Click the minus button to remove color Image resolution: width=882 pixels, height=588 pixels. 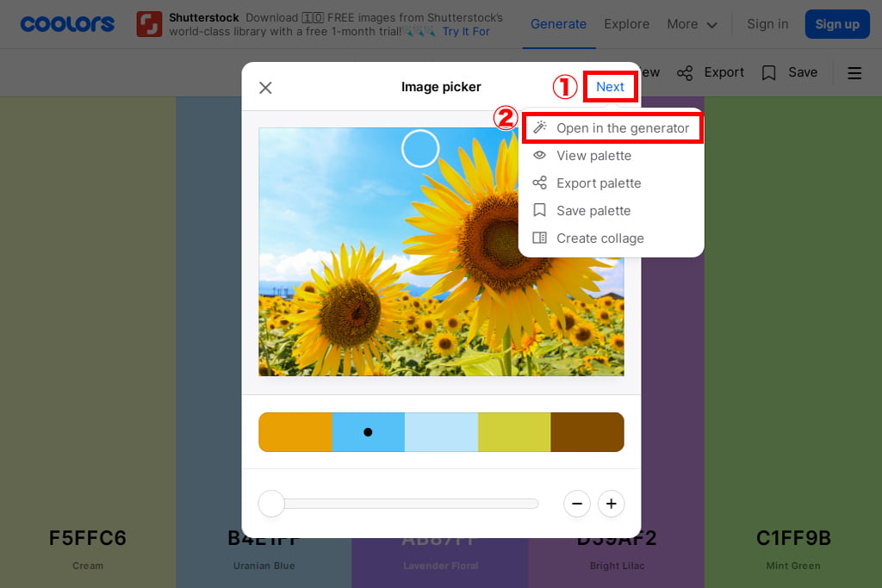[577, 504]
